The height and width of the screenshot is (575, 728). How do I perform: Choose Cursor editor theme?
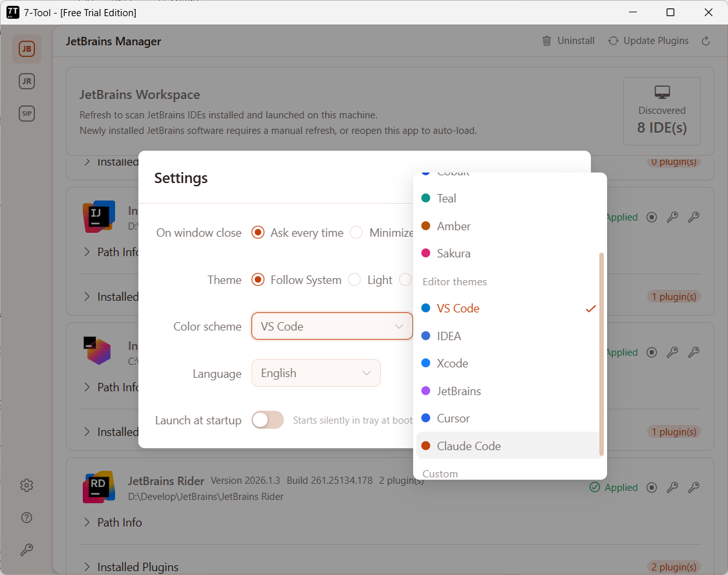point(509,418)
